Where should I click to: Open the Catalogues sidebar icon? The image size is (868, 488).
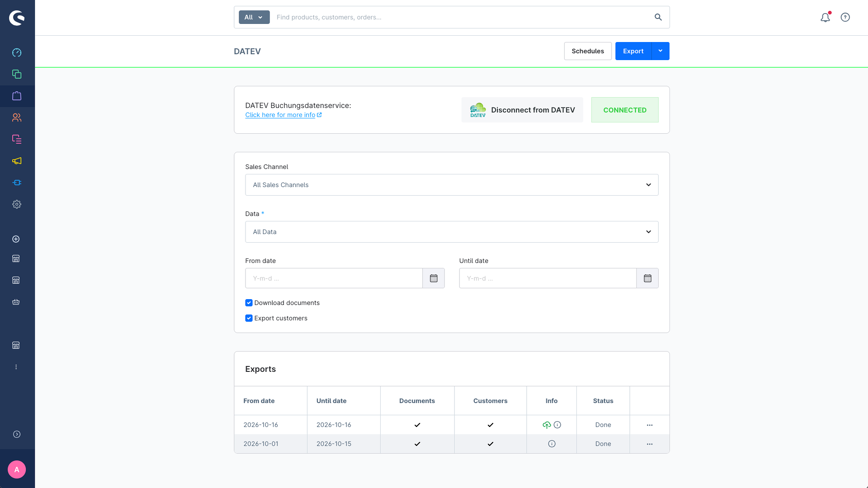(x=17, y=74)
